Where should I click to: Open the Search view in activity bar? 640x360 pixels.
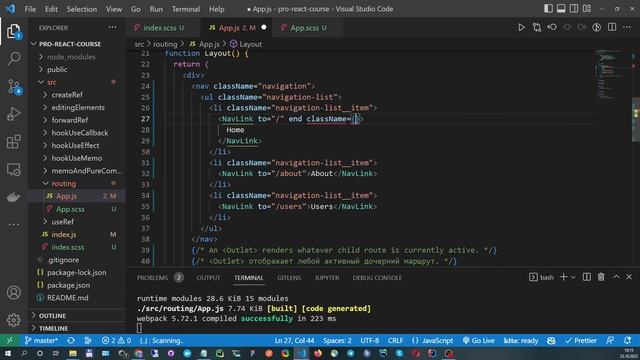(13, 58)
